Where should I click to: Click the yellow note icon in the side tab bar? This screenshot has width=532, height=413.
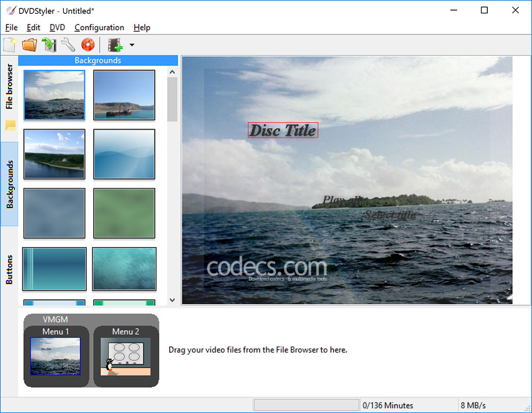click(11, 125)
